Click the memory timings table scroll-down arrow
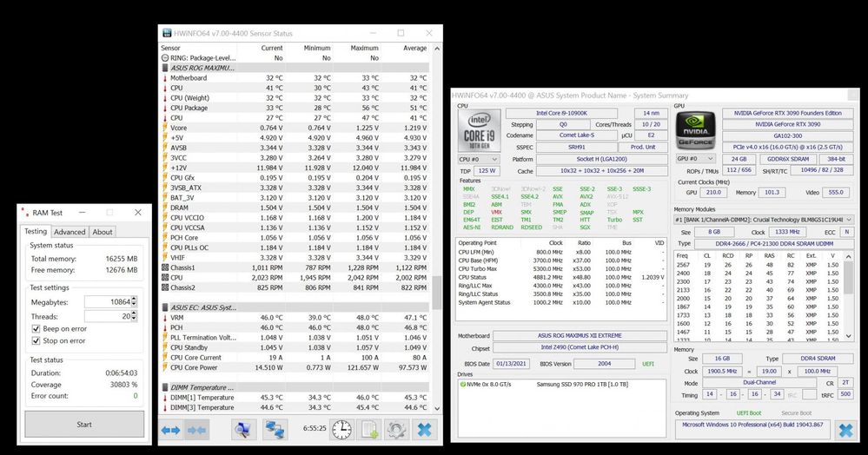 point(848,336)
